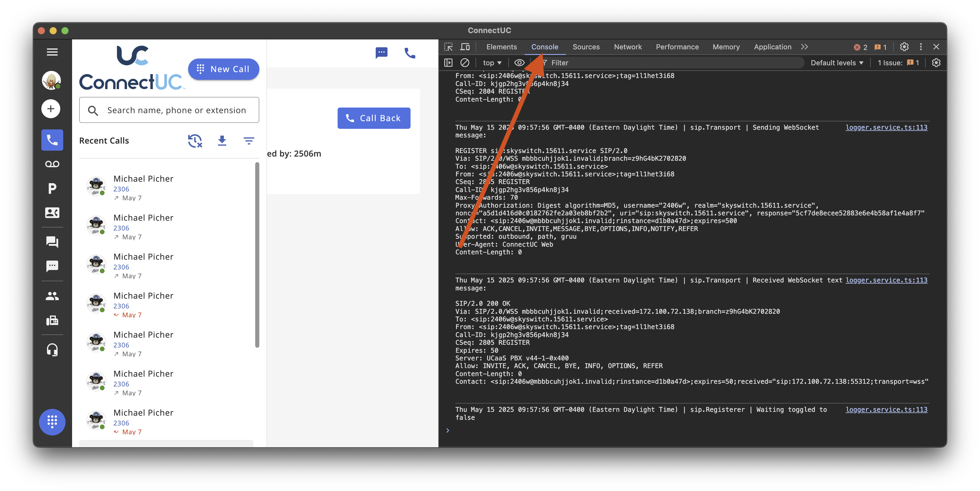Switch to the Elements tab
The height and width of the screenshot is (491, 980).
pyautogui.click(x=502, y=47)
